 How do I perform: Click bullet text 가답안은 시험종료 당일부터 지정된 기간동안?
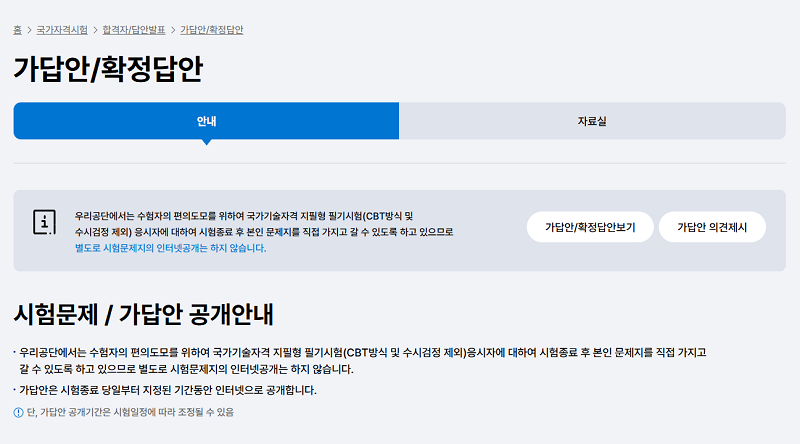168,390
